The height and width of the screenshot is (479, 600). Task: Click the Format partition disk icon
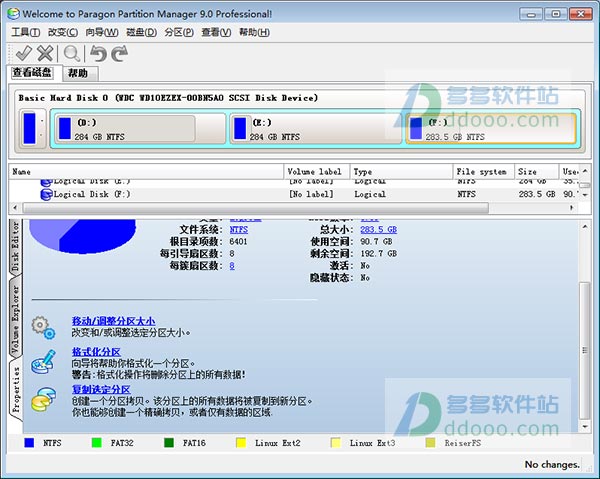(43, 362)
